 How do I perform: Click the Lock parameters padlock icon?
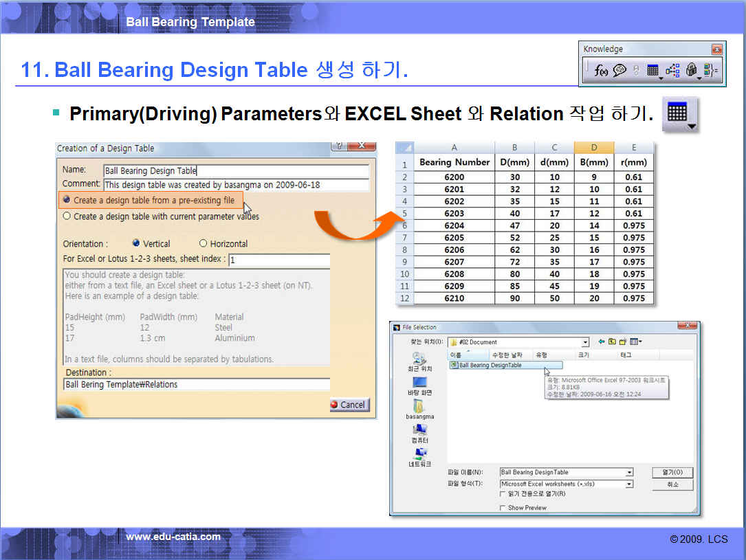tap(692, 70)
